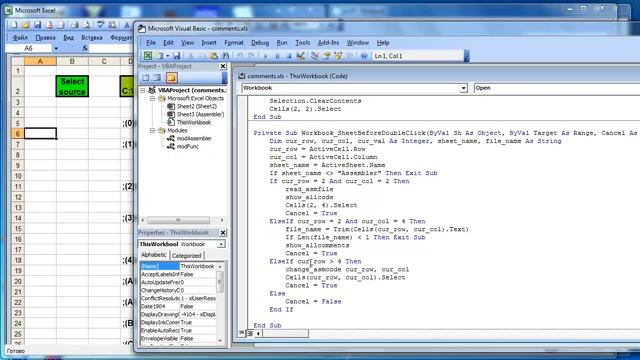Click the Visual Basic Help icon in toolbar

[364, 56]
